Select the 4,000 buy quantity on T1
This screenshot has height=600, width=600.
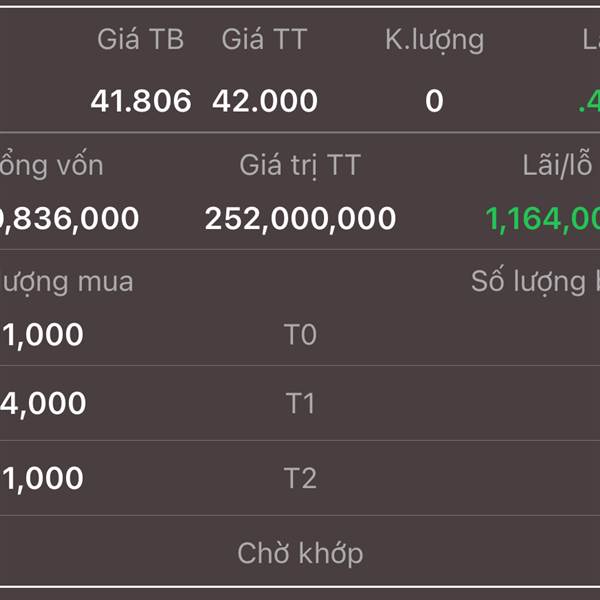pyautogui.click(x=43, y=404)
